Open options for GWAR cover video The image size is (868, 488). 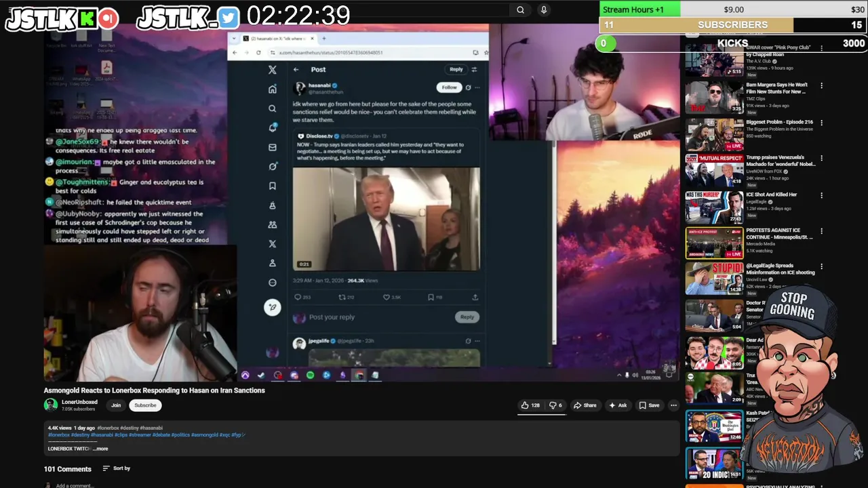point(821,49)
